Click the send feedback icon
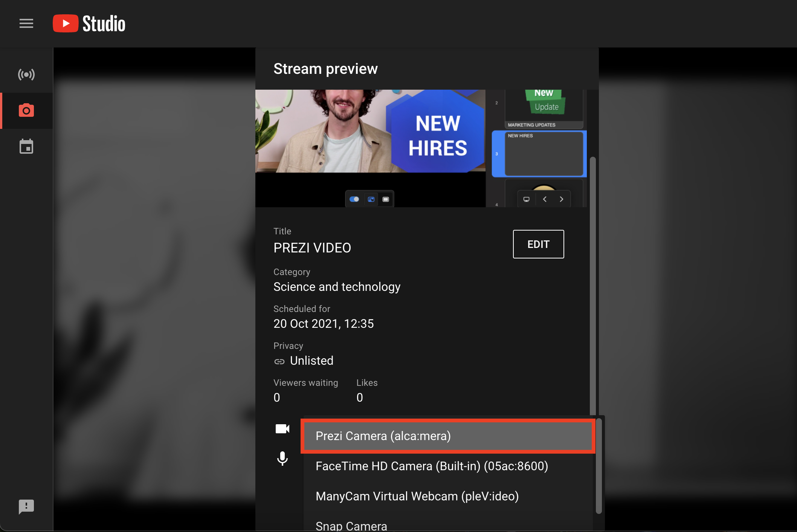The width and height of the screenshot is (797, 532). point(26,506)
